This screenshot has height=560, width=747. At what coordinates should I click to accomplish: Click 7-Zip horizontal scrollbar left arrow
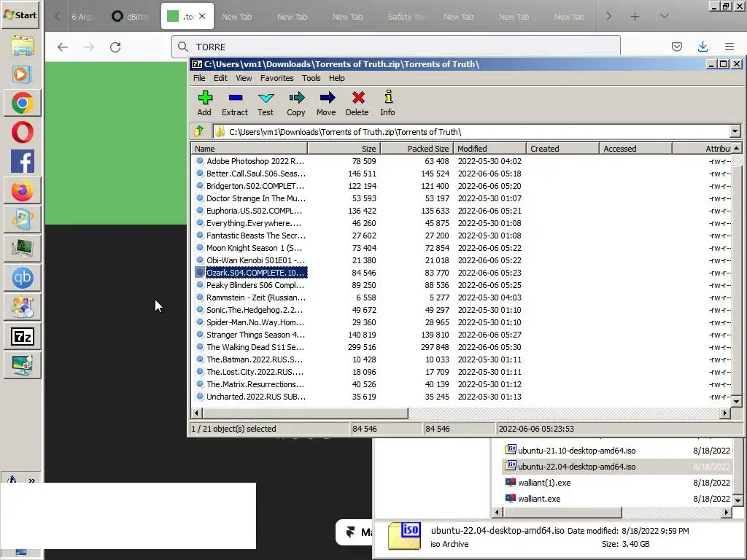[x=197, y=413]
